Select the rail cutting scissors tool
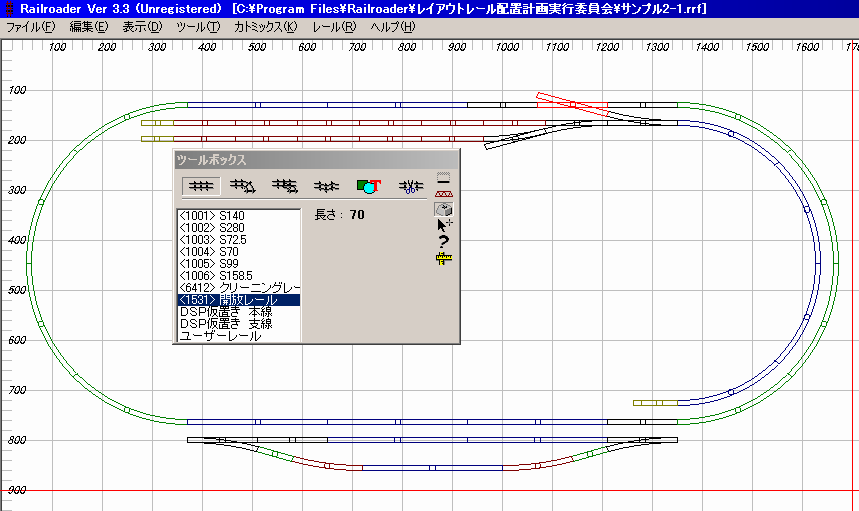This screenshot has height=511, width=859. point(411,186)
